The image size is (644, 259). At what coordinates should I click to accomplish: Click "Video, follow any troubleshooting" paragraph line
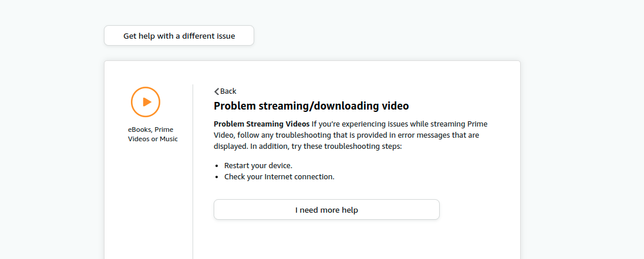point(276,135)
